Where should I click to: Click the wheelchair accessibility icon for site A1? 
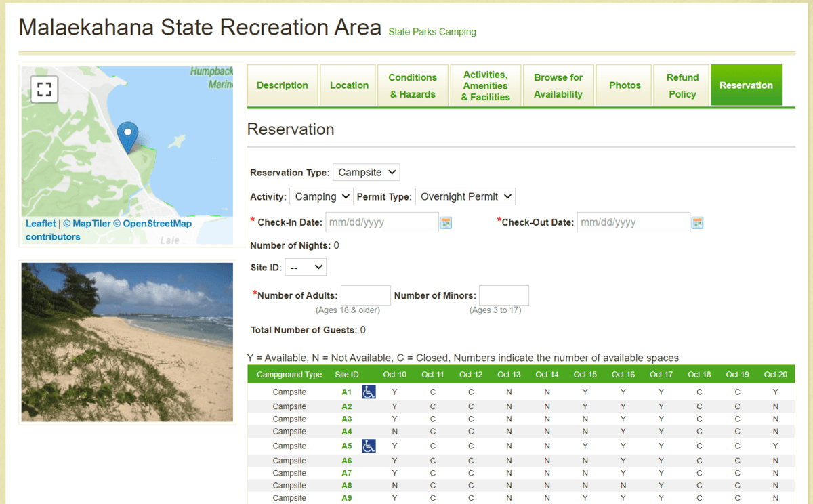pyautogui.click(x=369, y=392)
